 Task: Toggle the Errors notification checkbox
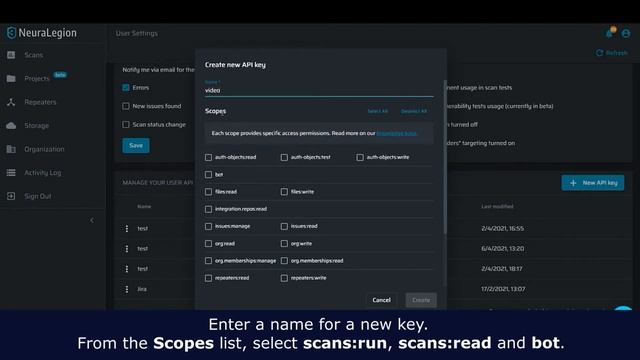(126, 87)
